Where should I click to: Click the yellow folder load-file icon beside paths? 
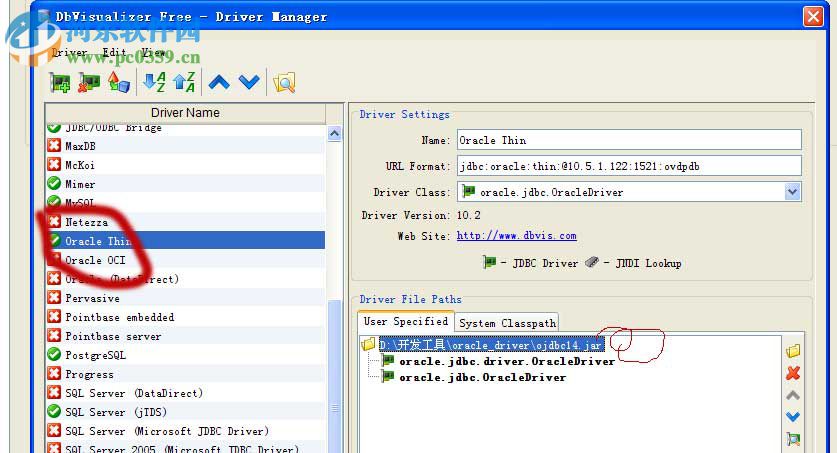click(x=793, y=351)
